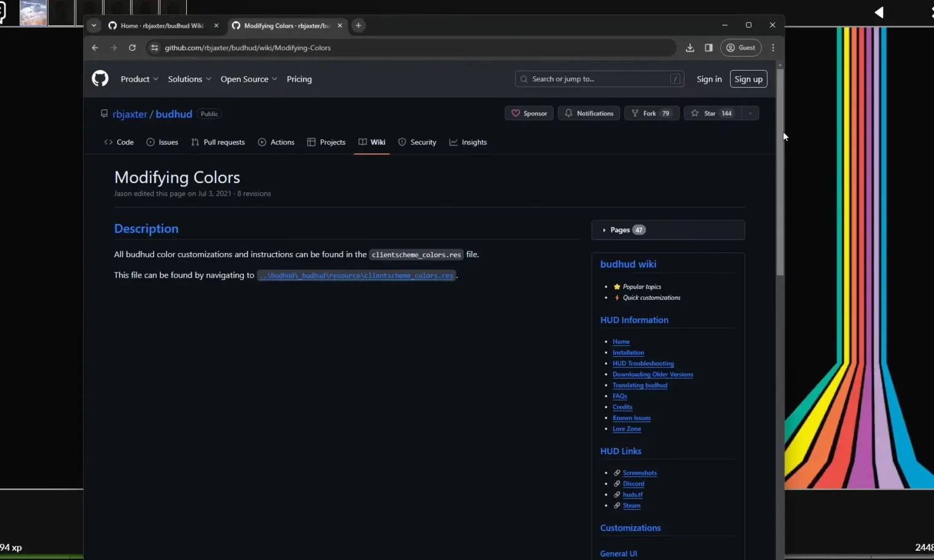934x560 pixels.
Task: Open the Known Issues page
Action: [631, 418]
